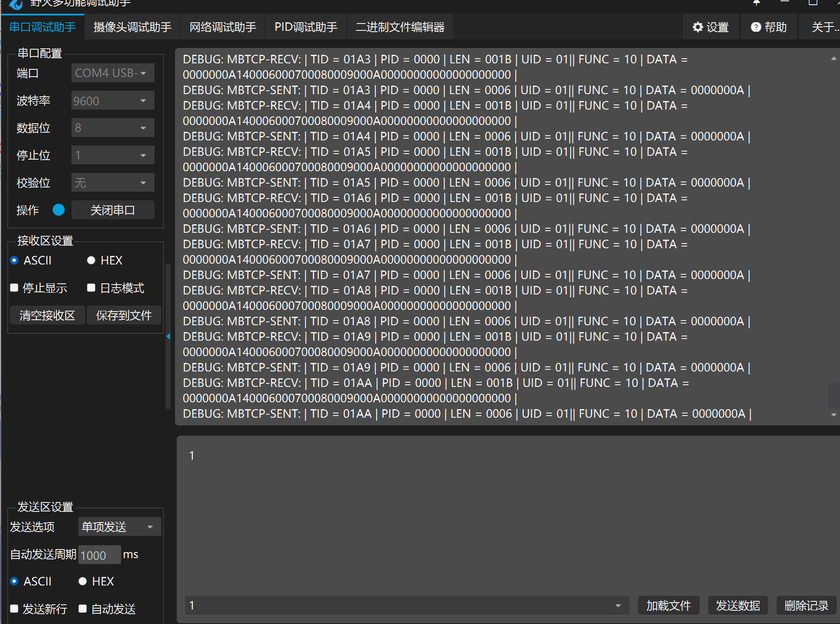Enable the 停止显示 checkbox

point(14,288)
